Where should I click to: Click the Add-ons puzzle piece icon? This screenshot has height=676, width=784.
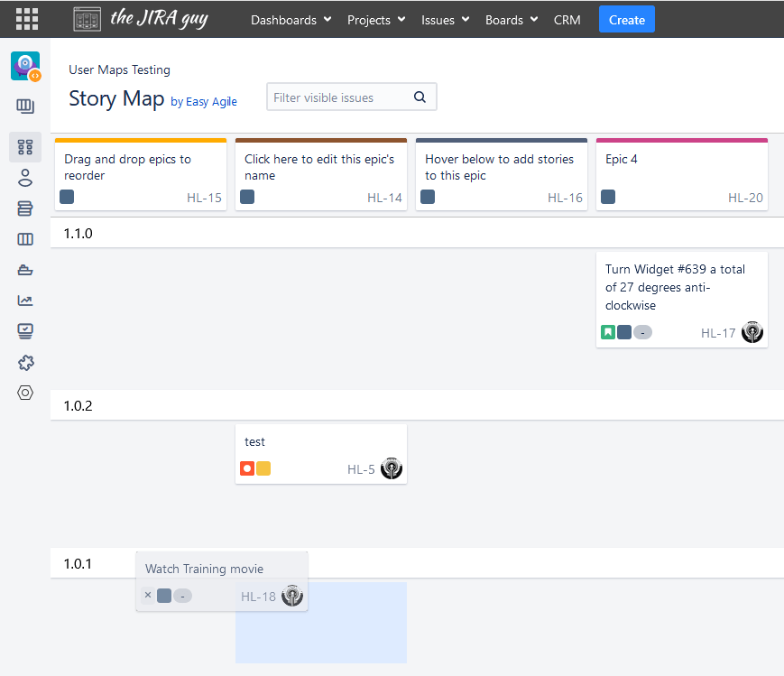coord(25,362)
